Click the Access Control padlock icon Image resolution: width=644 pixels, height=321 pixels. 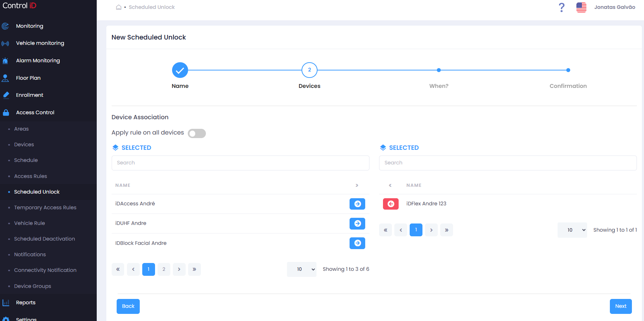click(6, 112)
